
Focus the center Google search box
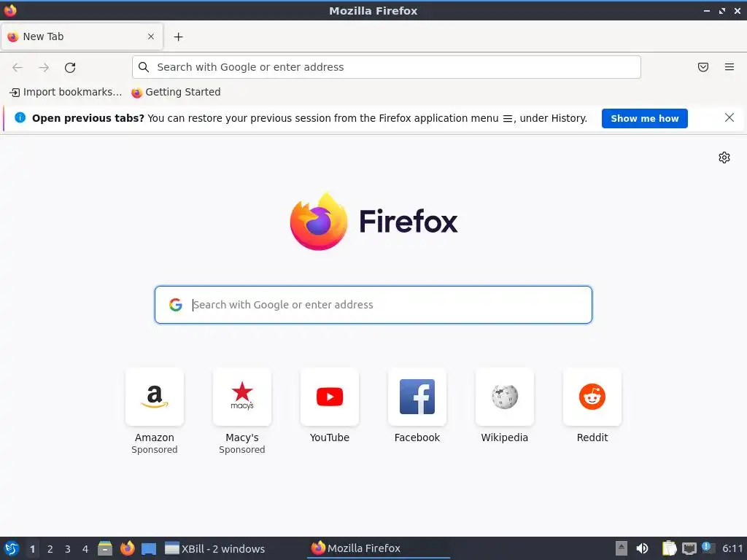[373, 305]
